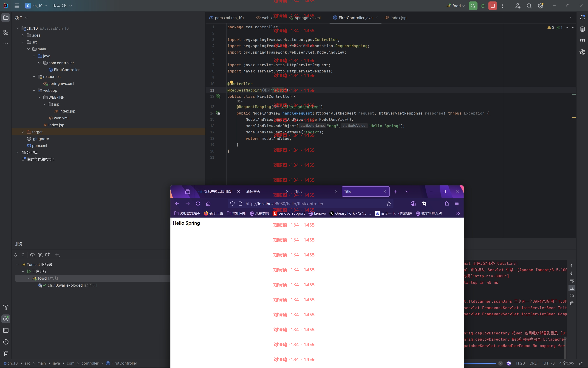The image size is (588, 368).
Task: Toggle scroll to end in console
Action: point(572,288)
